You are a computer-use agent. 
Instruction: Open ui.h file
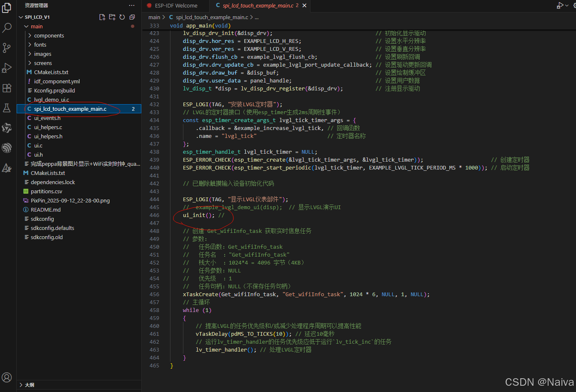pyautogui.click(x=79, y=155)
